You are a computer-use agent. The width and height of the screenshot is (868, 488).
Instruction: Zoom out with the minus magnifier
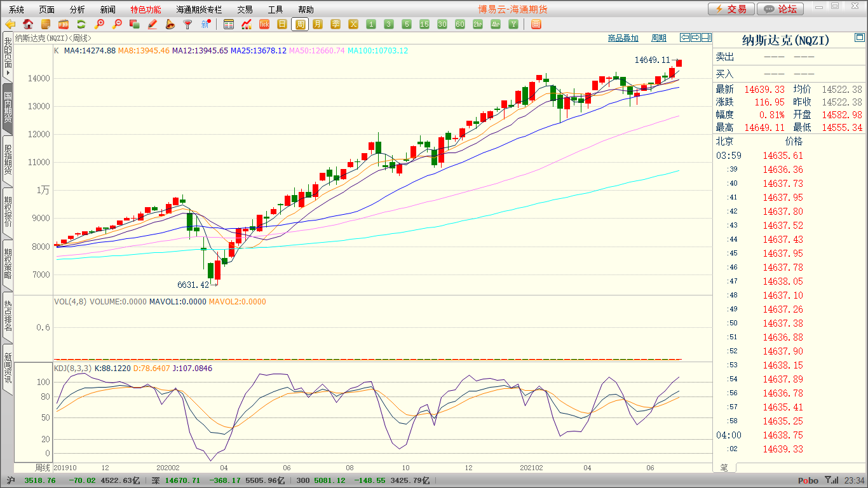(x=117, y=24)
